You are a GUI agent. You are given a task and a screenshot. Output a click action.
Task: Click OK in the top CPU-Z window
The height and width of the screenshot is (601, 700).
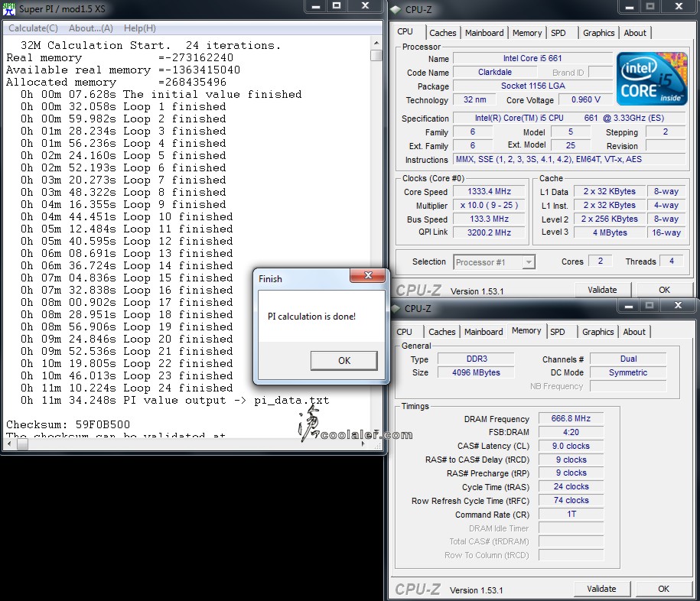coord(664,290)
